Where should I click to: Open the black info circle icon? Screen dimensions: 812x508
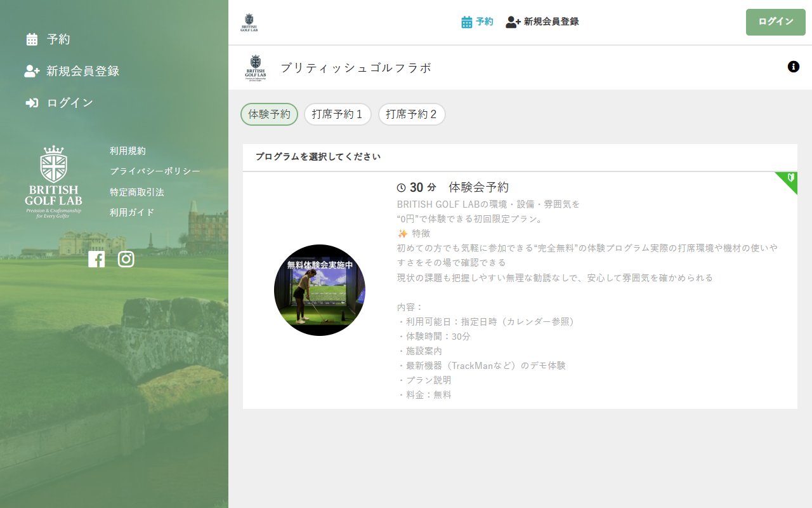point(794,67)
